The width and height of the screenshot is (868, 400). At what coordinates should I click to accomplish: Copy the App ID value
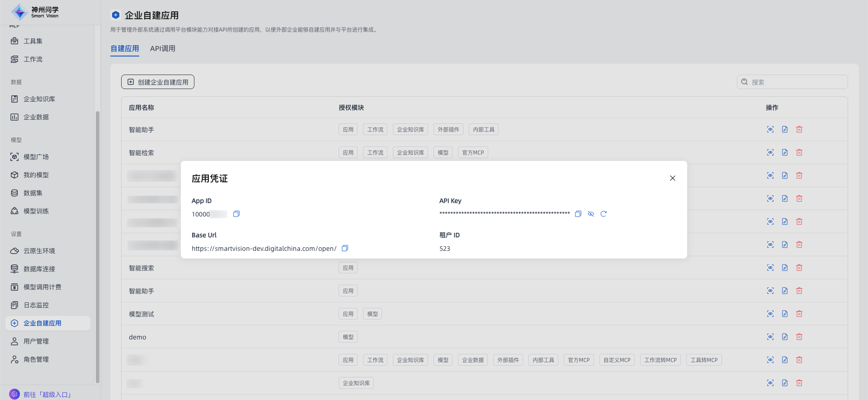click(x=236, y=214)
